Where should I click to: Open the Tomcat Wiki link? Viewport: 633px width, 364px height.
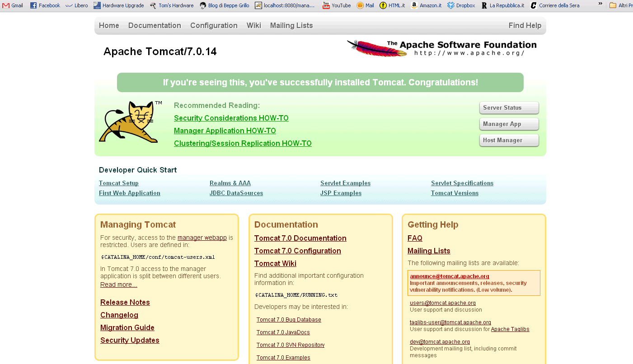pos(275,264)
